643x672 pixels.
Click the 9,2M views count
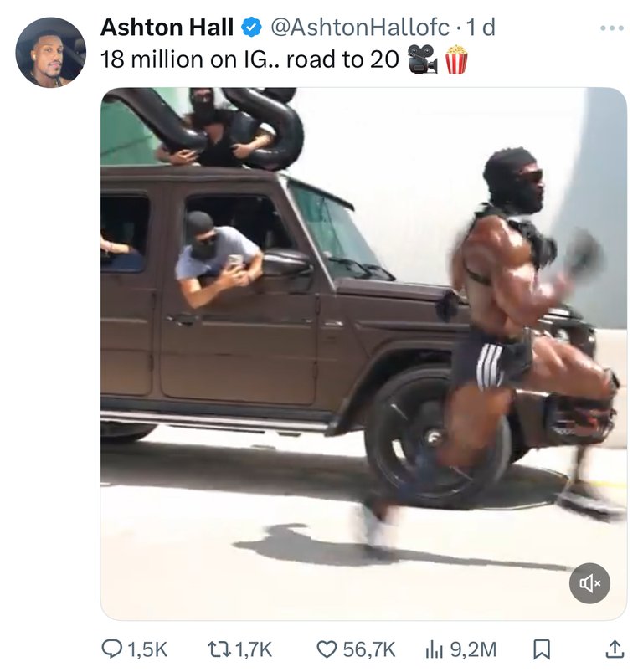click(473, 649)
